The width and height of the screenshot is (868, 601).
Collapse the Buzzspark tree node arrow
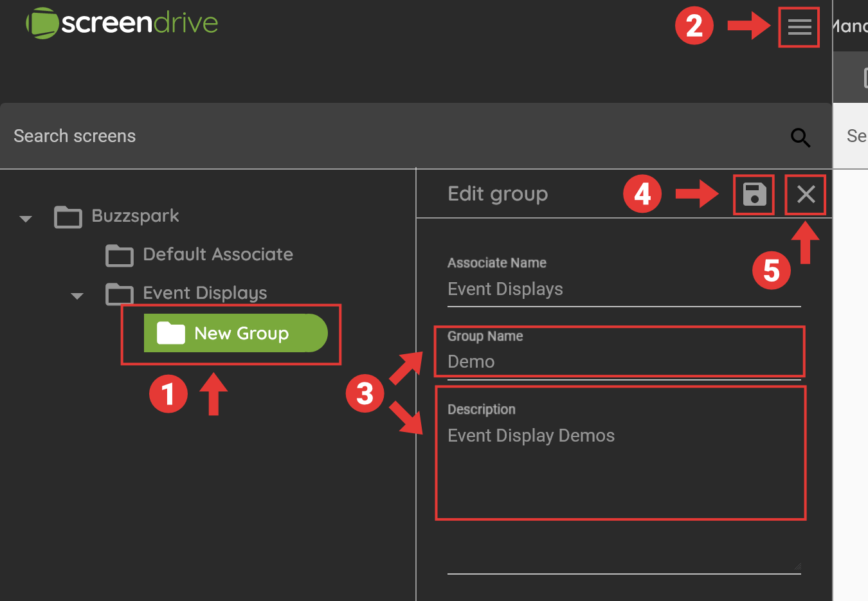[26, 219]
